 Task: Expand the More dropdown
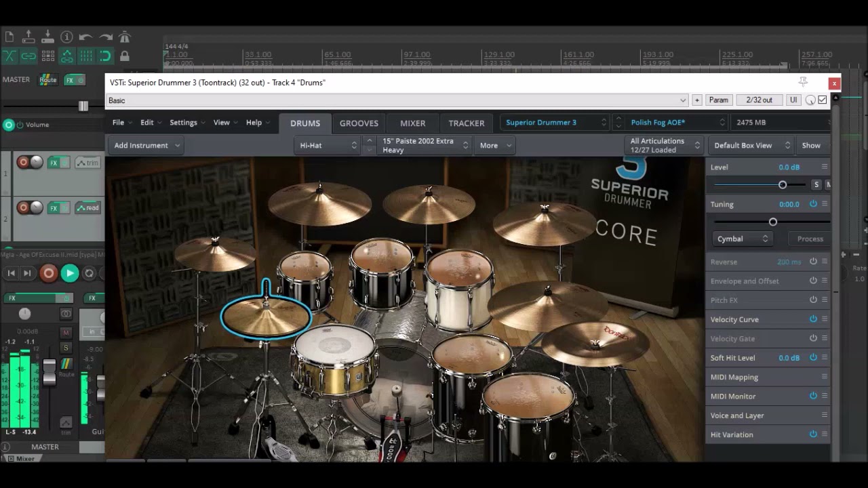click(496, 145)
